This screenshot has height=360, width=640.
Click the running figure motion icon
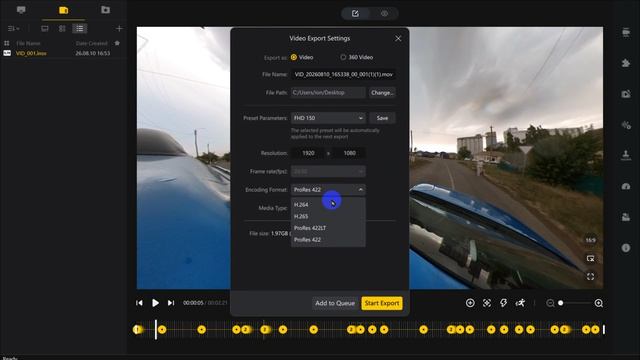520,303
